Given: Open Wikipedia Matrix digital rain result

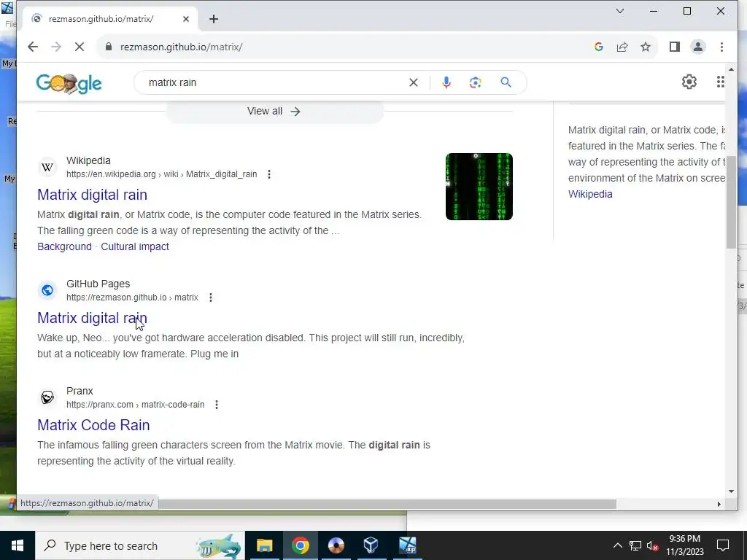Looking at the screenshot, I should tap(93, 194).
